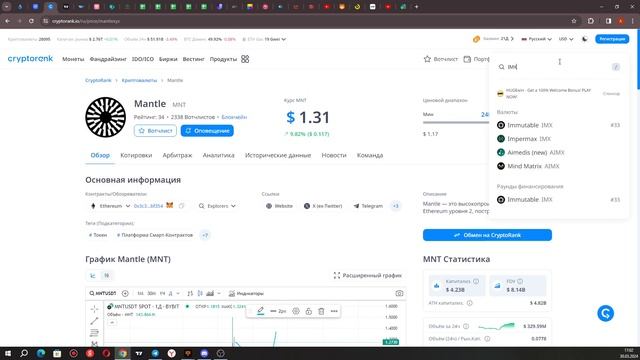
Task: Click info icon beside 24h volume
Action: click(x=466, y=326)
